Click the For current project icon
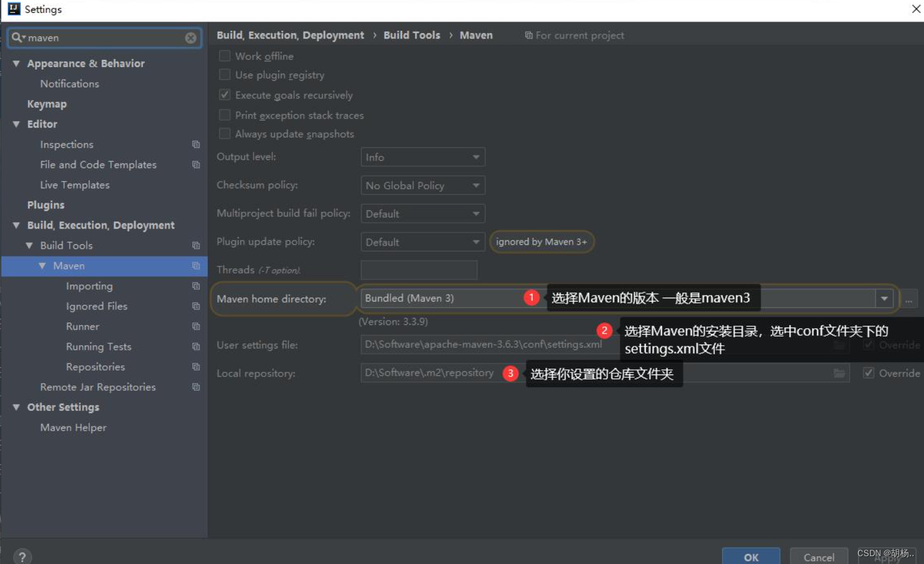The width and height of the screenshot is (924, 564). (528, 35)
